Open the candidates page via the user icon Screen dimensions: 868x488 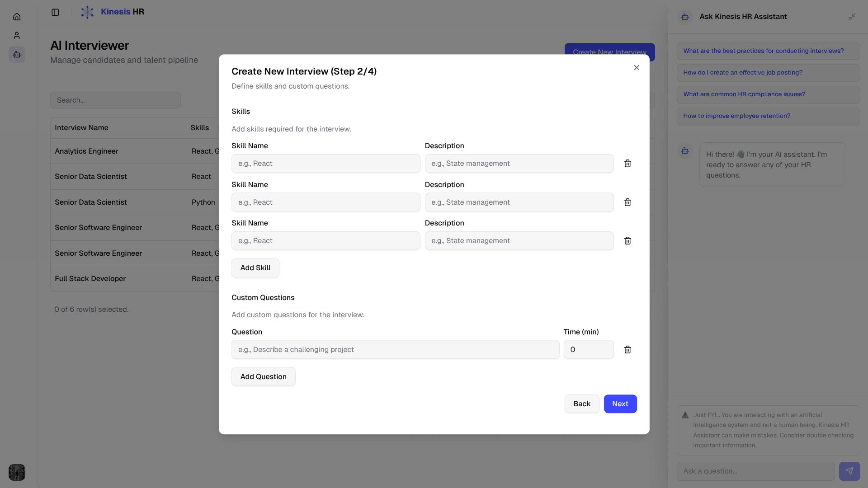tap(17, 35)
